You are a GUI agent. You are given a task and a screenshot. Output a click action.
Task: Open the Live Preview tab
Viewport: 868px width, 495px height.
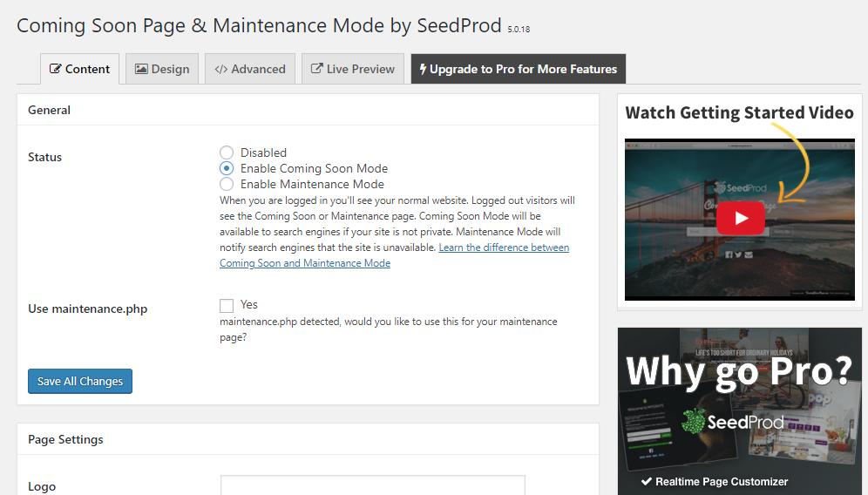(353, 69)
